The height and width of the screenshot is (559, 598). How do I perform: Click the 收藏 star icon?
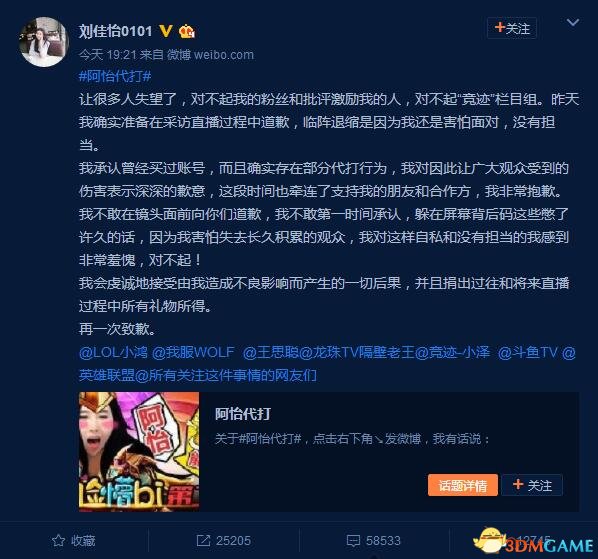(x=58, y=540)
